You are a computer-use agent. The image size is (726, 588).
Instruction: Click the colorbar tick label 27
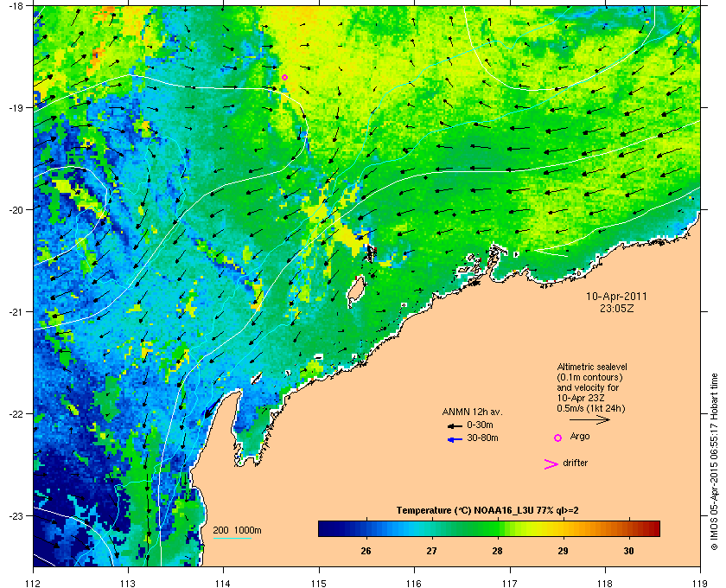431,551
